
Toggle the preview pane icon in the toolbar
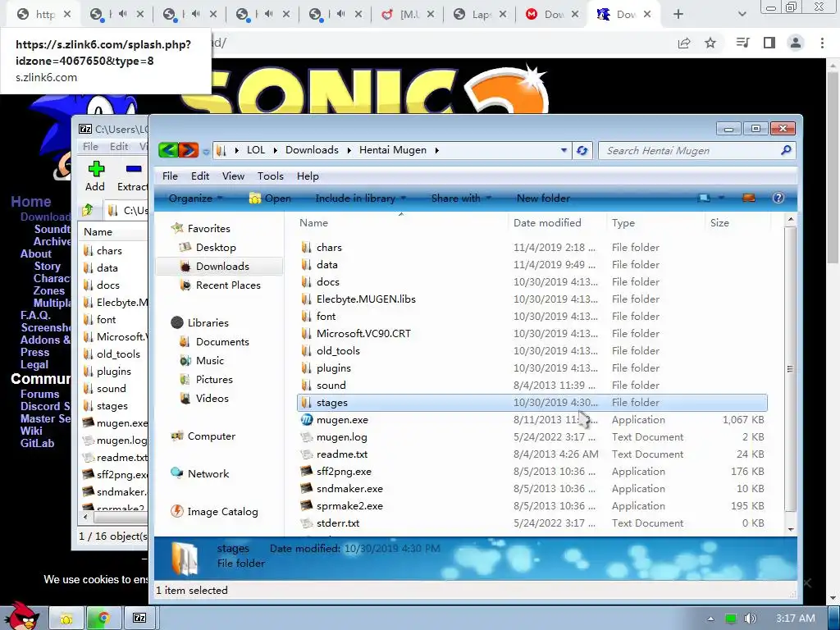pyautogui.click(x=748, y=199)
